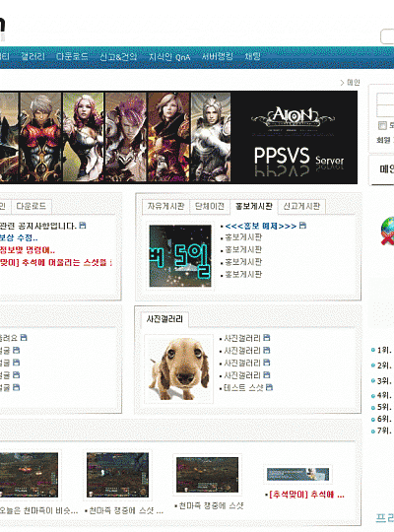Go to the 신고&건의 menu item

[118, 56]
